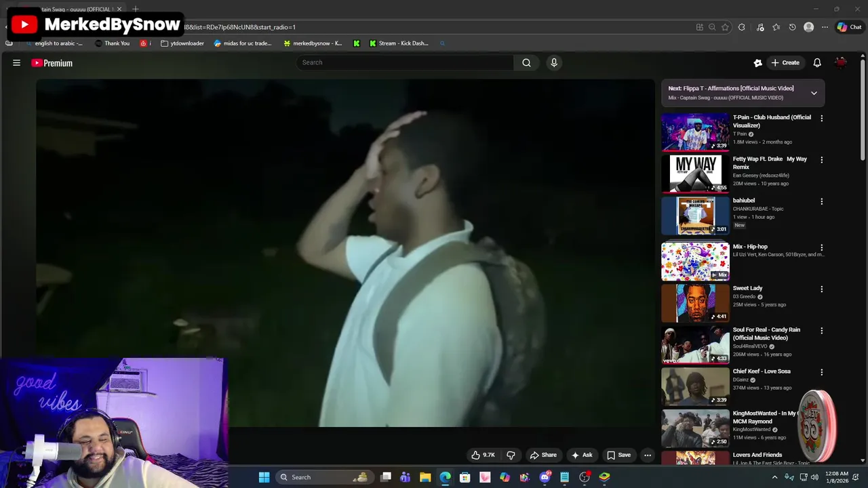
Task: Open 'Stream - Kick Dash...' bookmark
Action: [x=399, y=43]
